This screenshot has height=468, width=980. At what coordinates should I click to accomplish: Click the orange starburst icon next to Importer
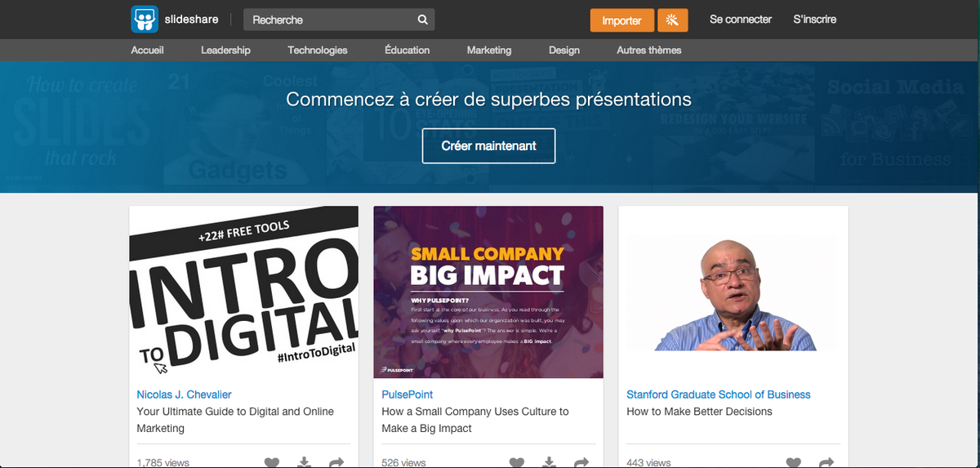[672, 20]
